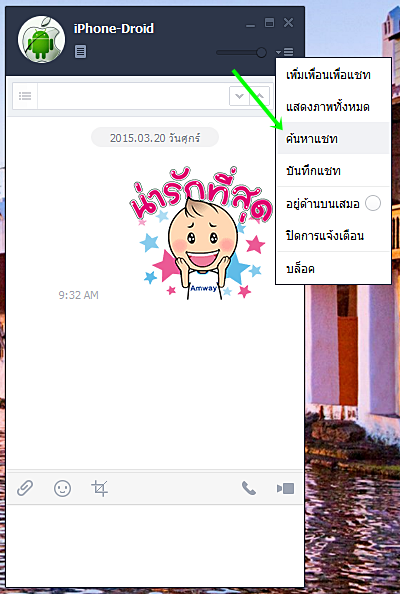
Task: Click the 2015.03.20 date label
Action: (155, 138)
